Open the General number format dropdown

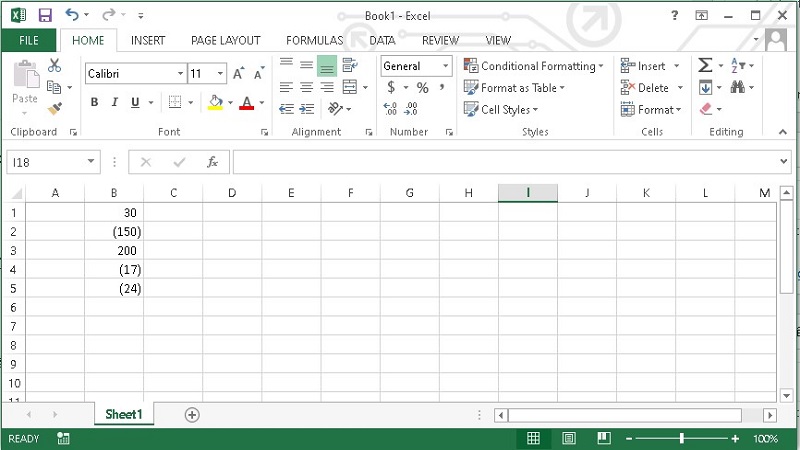[x=445, y=66]
